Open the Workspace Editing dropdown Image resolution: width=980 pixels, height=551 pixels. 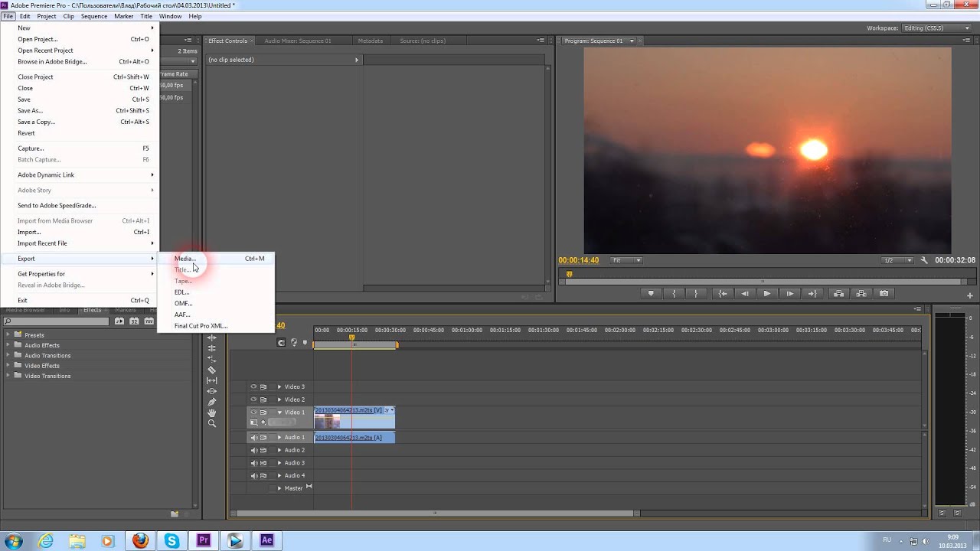pos(935,28)
